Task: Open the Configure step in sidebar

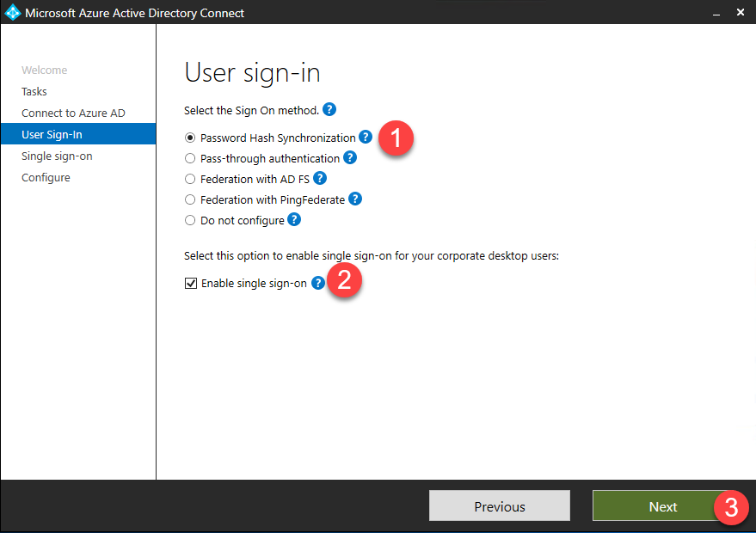Action: [x=46, y=178]
